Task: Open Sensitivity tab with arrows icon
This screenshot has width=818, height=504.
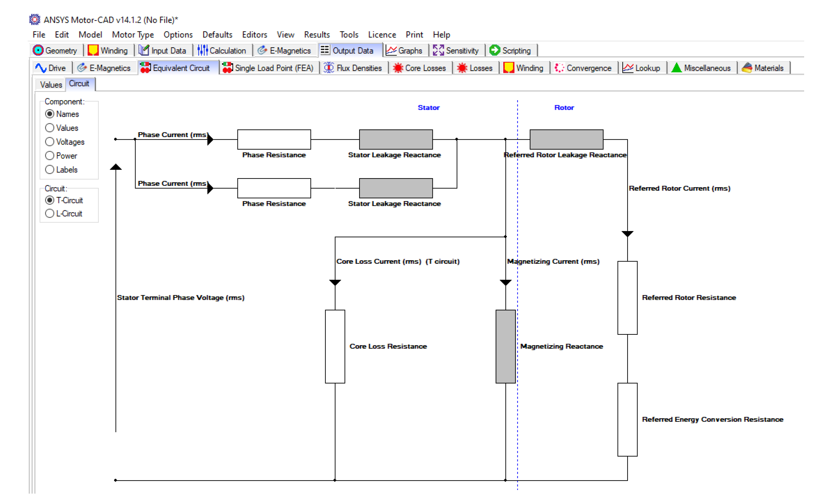Action: point(438,50)
